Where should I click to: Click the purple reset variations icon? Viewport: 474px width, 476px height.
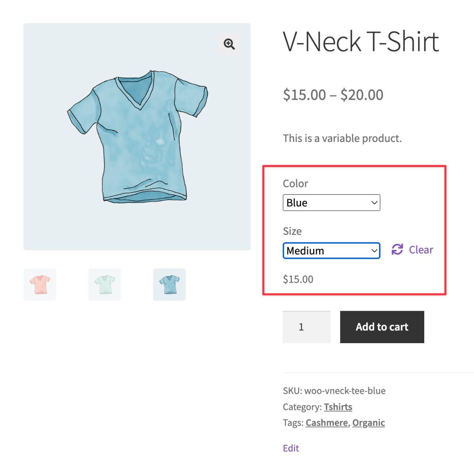click(x=396, y=250)
